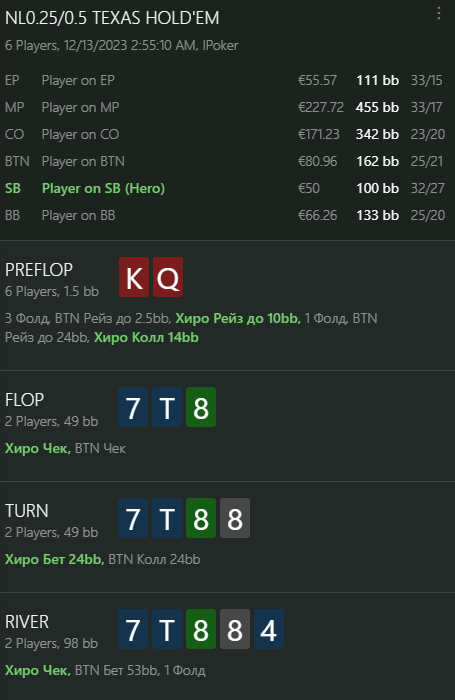
Task: Click the 455 bb stack value
Action: coord(377,108)
